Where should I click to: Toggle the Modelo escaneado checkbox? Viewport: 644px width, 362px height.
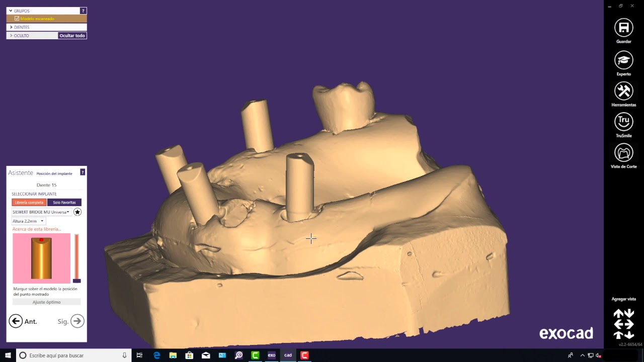coord(17,19)
